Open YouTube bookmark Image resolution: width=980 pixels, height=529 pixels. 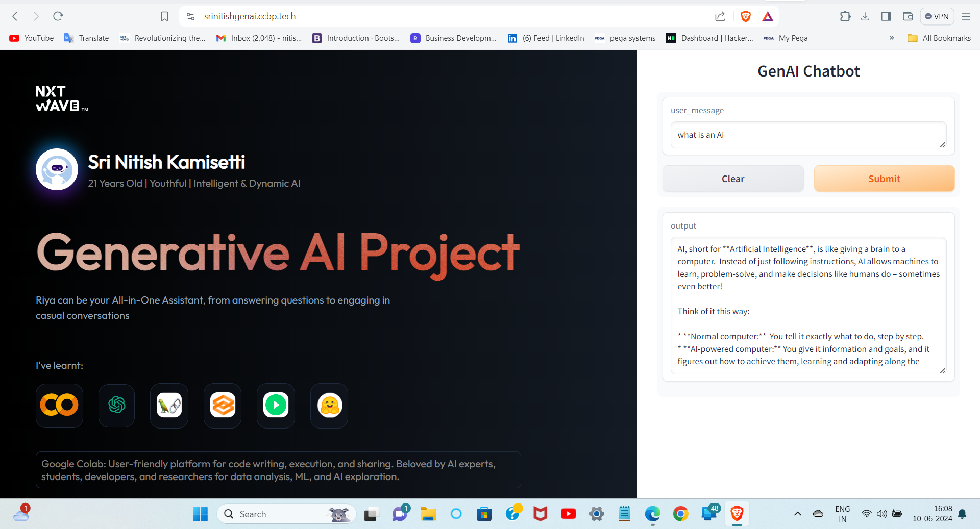[32, 38]
